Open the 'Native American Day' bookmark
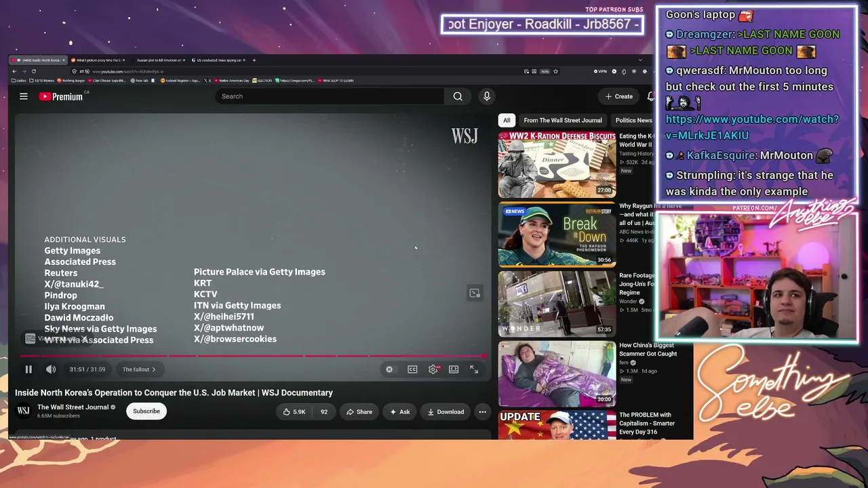Viewport: 868px width, 488px height. (231, 81)
